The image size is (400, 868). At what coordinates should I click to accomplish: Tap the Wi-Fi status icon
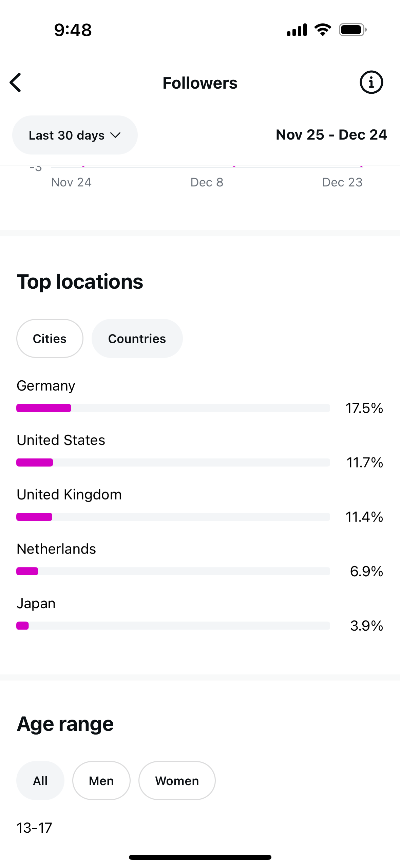(x=323, y=30)
